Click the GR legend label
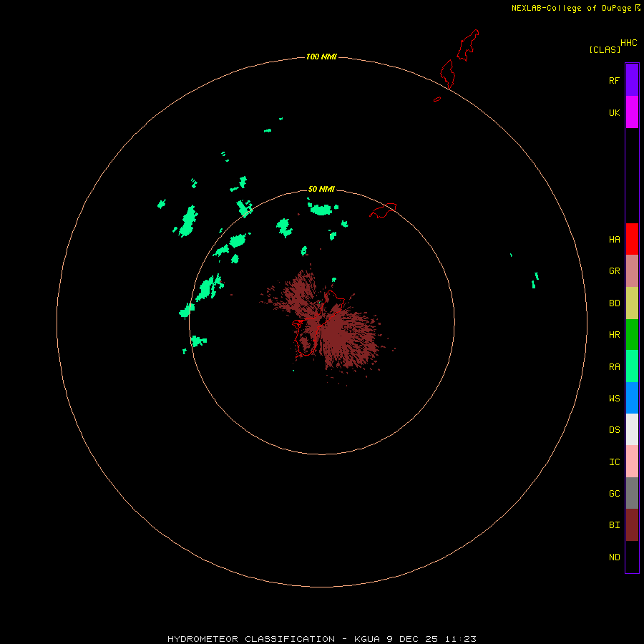644x644 pixels. [x=614, y=271]
